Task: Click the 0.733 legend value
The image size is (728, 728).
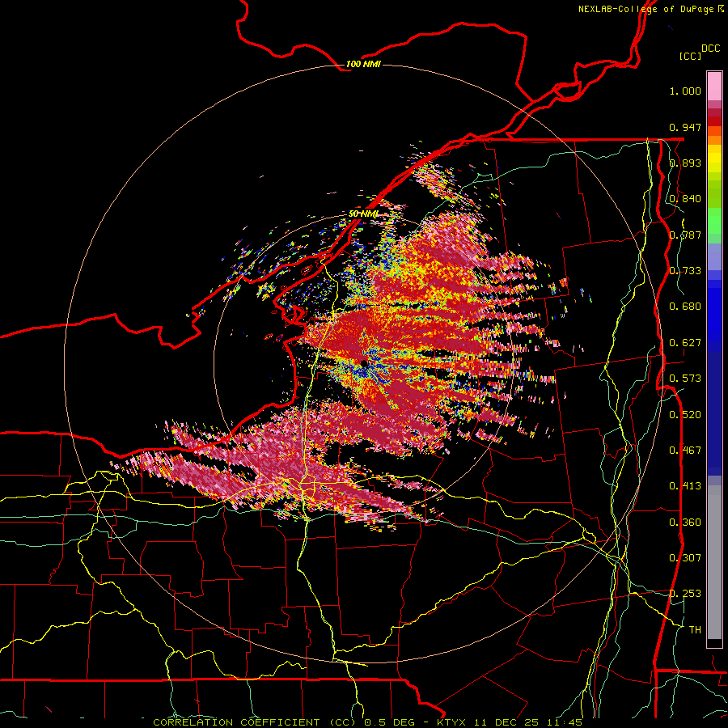Action: tap(685, 271)
